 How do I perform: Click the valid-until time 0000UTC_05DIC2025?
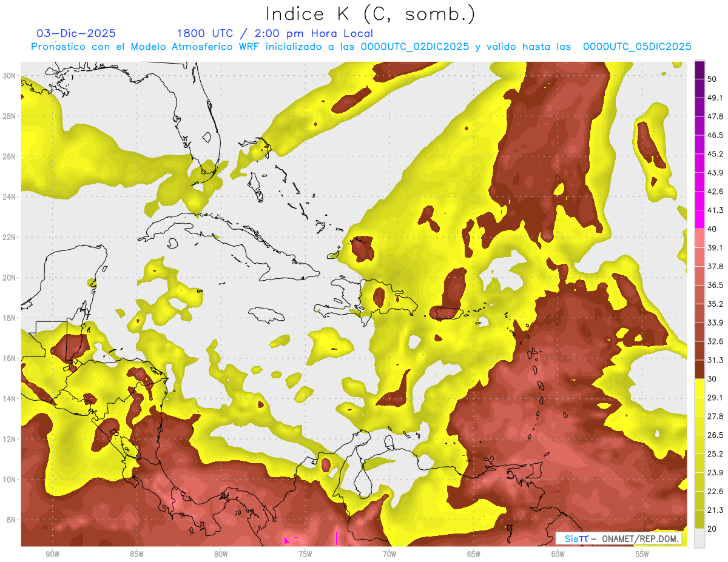pyautogui.click(x=637, y=47)
